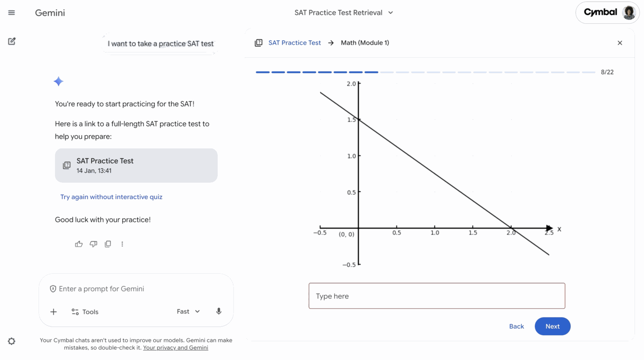Click the quiz progress bar
The height and width of the screenshot is (360, 644).
[x=425, y=72]
